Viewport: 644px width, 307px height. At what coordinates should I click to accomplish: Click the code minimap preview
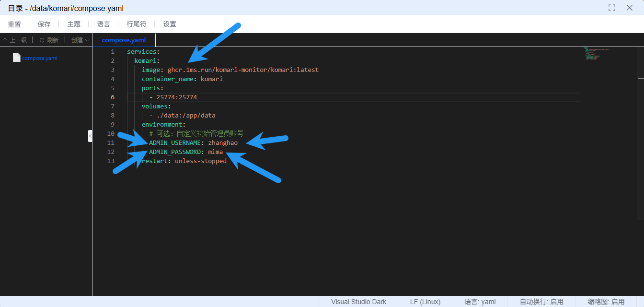(x=594, y=54)
